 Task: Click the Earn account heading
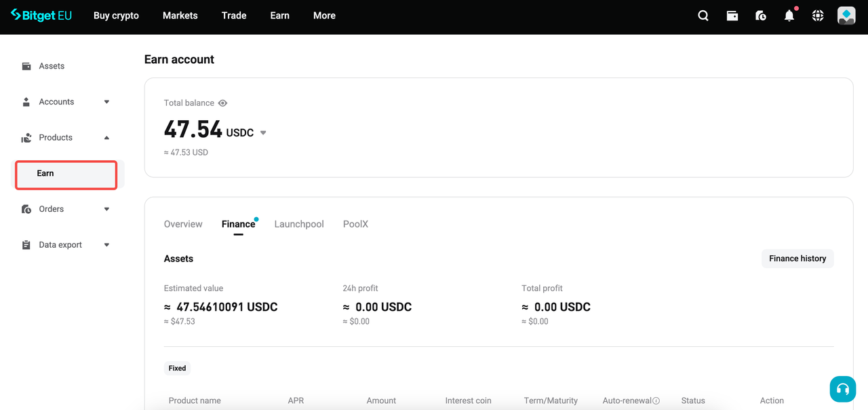click(x=179, y=60)
